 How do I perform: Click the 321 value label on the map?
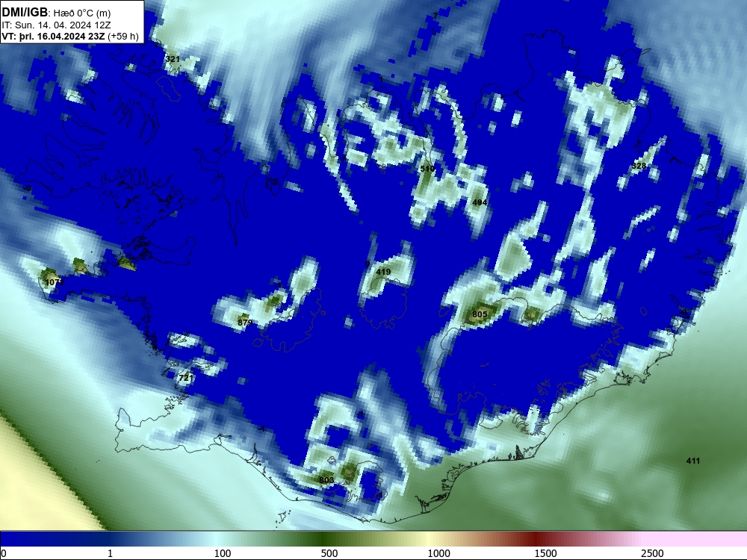173,59
